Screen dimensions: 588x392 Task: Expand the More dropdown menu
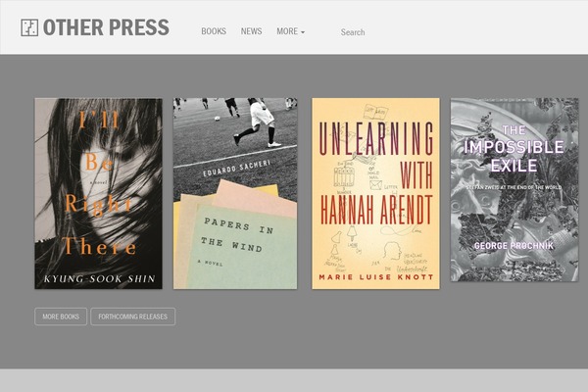coord(291,31)
